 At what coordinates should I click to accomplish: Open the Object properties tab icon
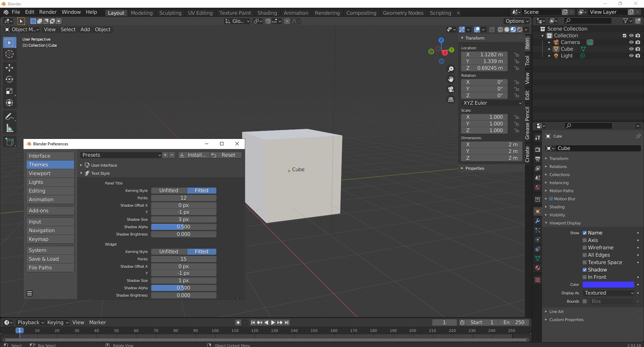538,211
